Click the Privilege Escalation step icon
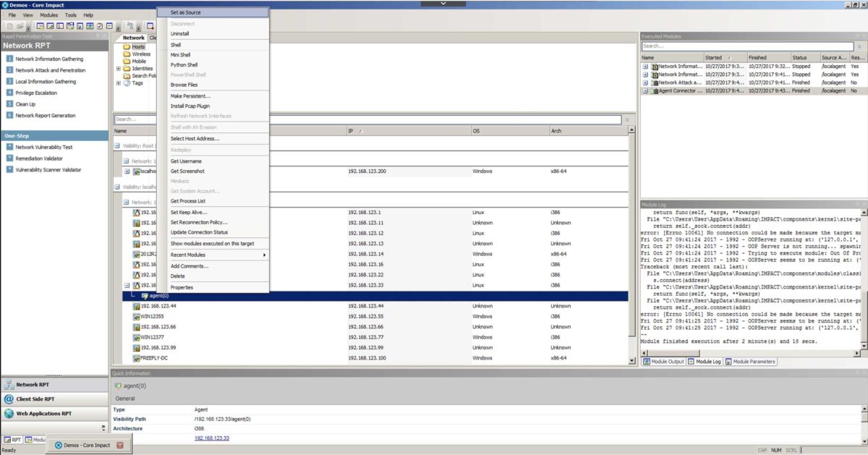This screenshot has width=868, height=455. (x=9, y=93)
